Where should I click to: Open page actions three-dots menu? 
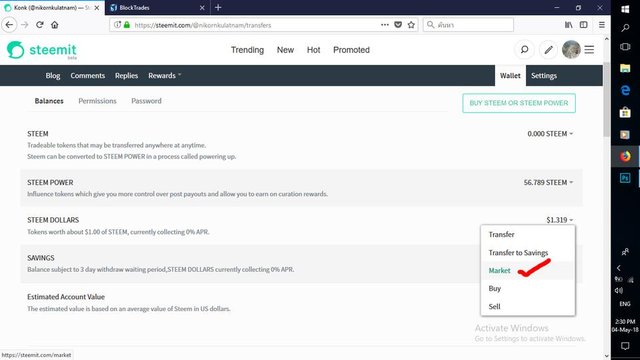coord(384,25)
